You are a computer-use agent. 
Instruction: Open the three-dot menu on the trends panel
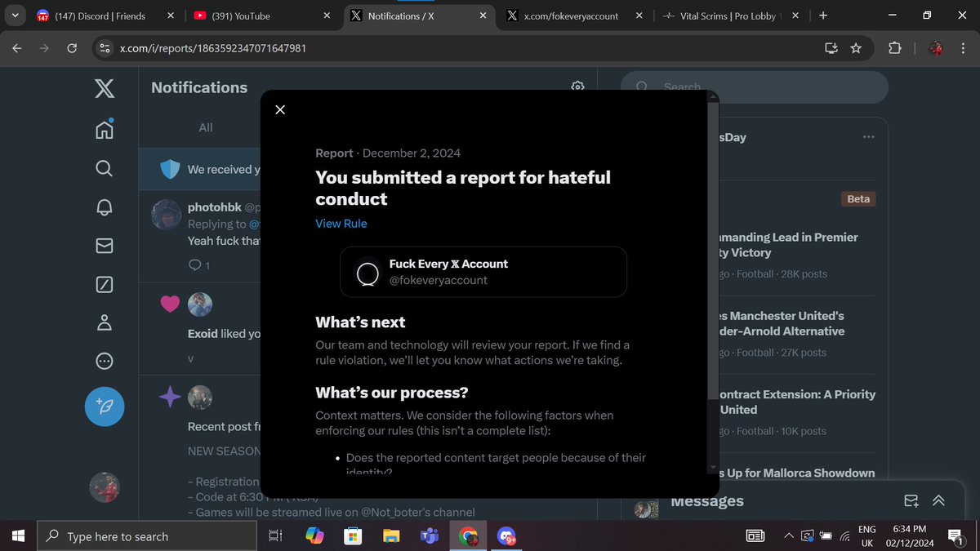click(x=868, y=137)
